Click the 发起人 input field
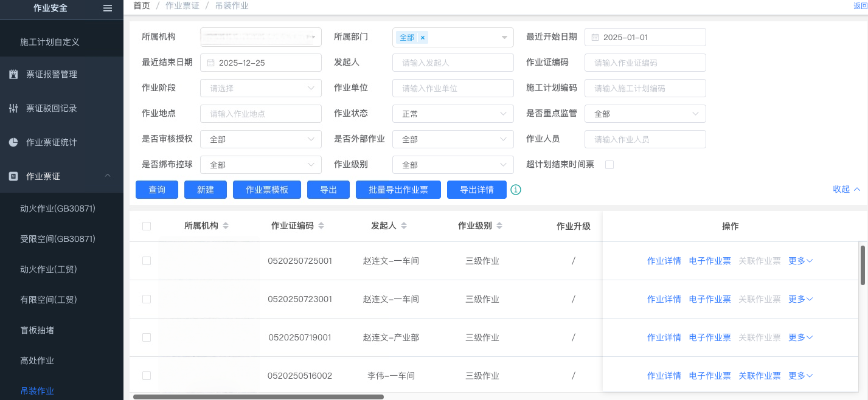The width and height of the screenshot is (868, 400). (453, 63)
